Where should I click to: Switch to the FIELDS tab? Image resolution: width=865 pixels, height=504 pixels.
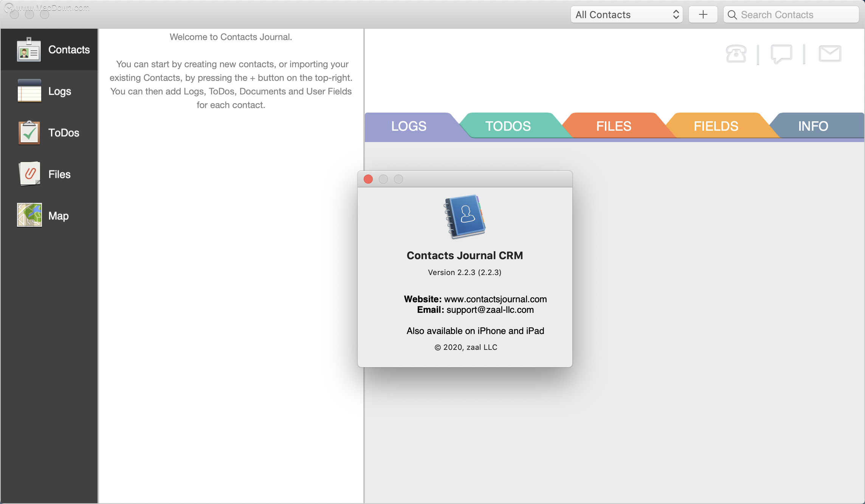click(716, 126)
